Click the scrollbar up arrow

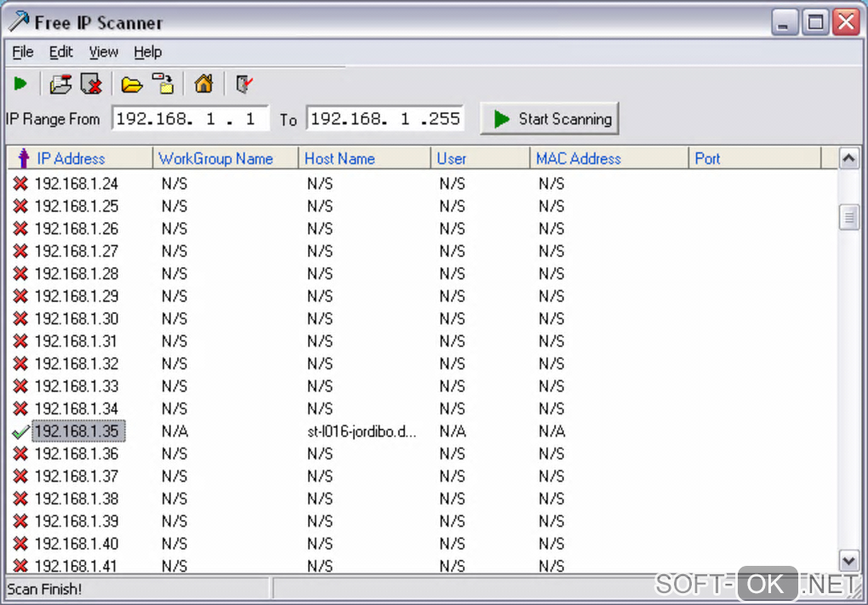pos(848,158)
